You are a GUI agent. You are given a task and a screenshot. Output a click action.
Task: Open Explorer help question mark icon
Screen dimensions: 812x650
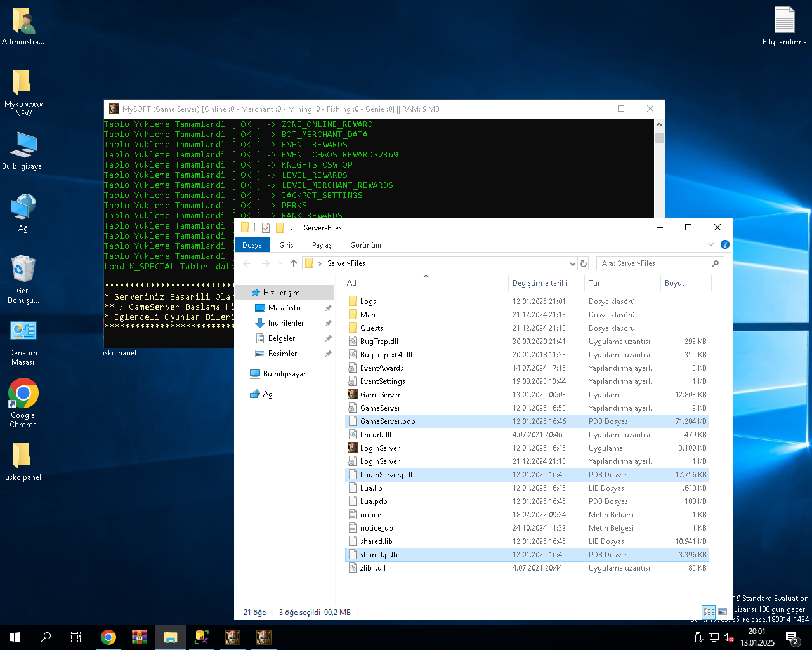click(725, 244)
